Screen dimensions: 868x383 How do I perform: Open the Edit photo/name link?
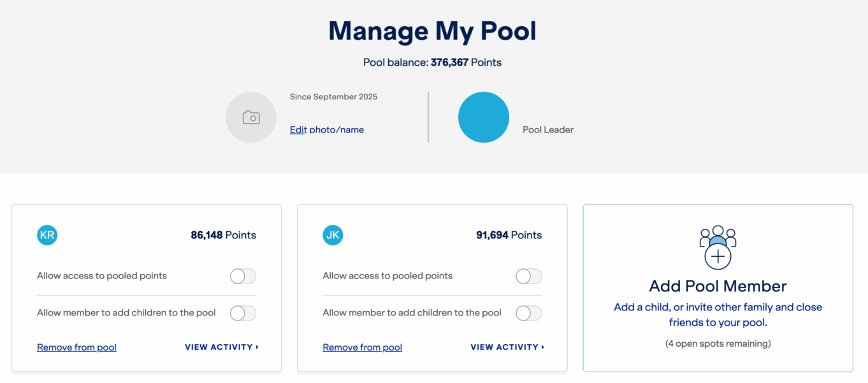tap(327, 130)
